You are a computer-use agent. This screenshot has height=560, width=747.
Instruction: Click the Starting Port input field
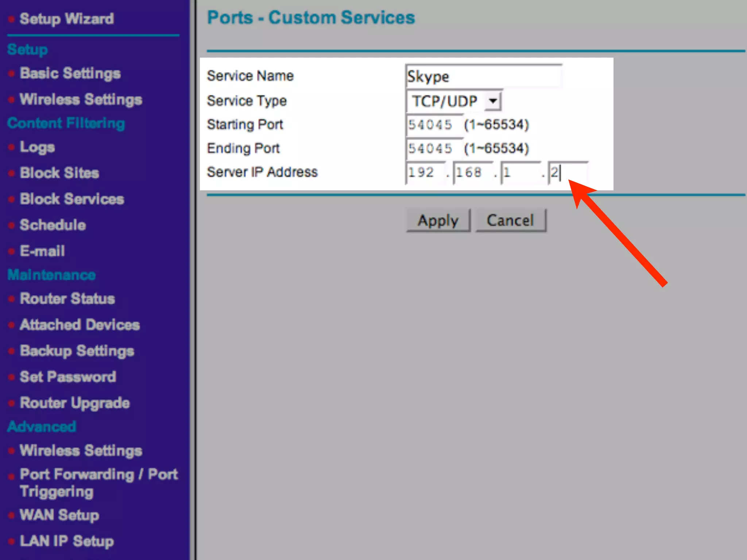(433, 125)
